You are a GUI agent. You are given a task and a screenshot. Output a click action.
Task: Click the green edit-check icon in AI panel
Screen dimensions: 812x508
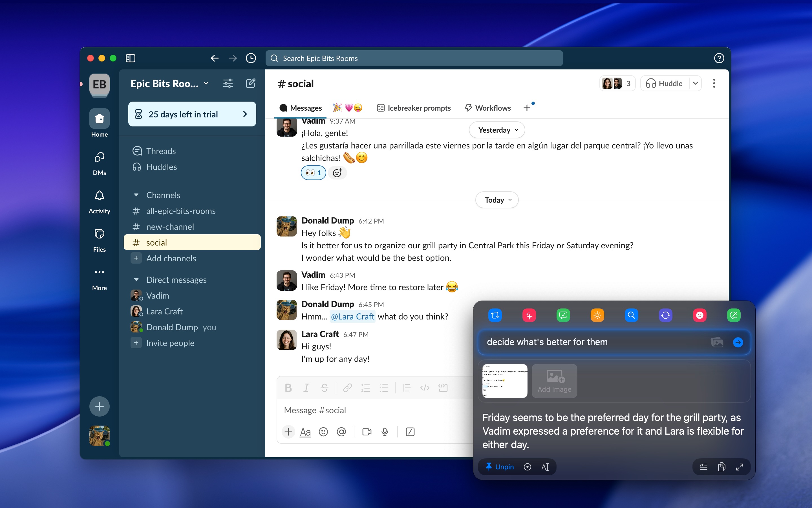point(734,315)
